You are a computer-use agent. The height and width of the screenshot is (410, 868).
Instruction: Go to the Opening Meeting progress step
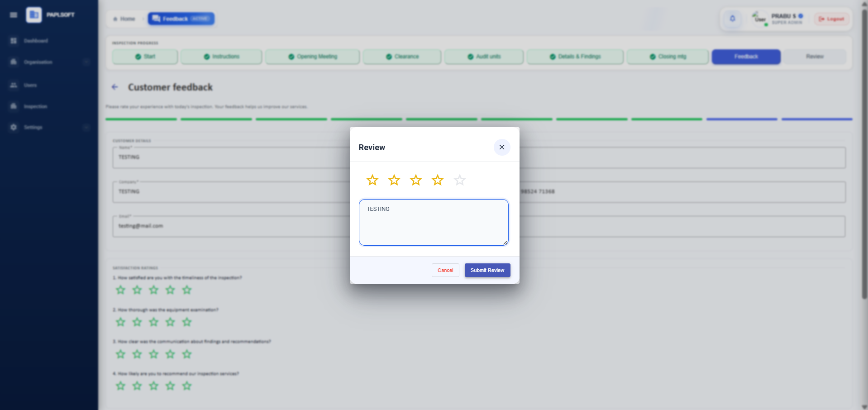pyautogui.click(x=313, y=57)
